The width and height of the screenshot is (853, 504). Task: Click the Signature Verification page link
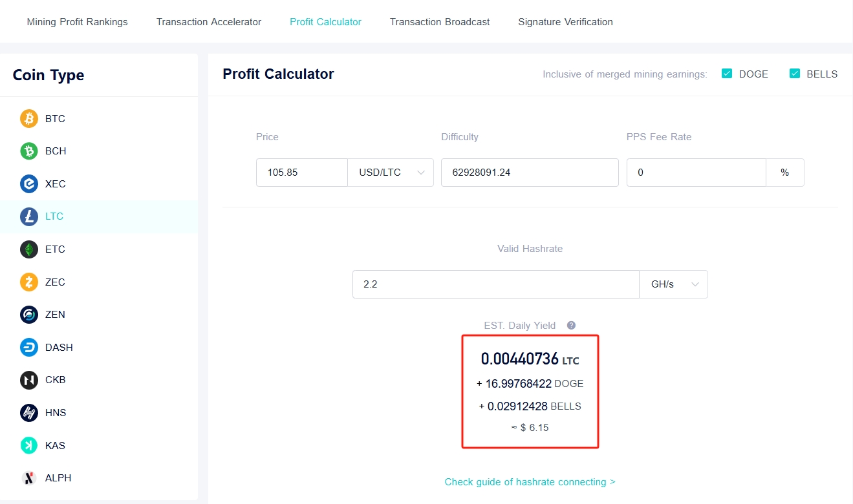click(565, 21)
